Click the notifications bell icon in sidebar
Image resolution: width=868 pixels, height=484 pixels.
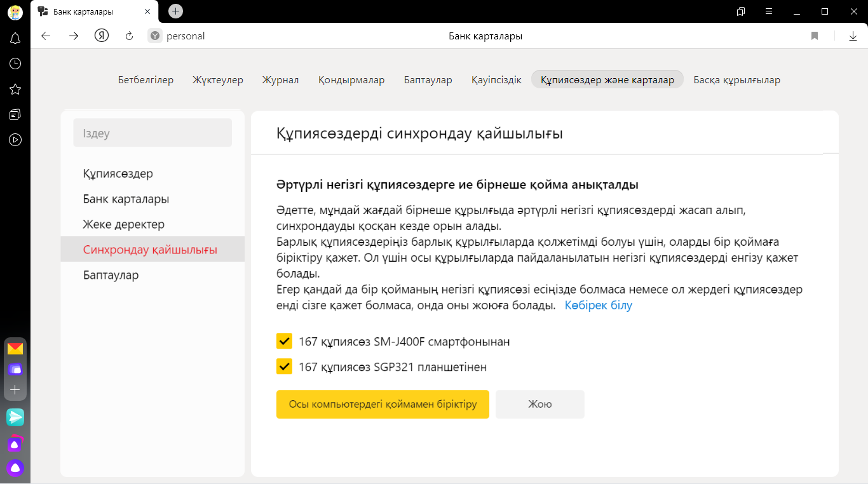pyautogui.click(x=15, y=39)
